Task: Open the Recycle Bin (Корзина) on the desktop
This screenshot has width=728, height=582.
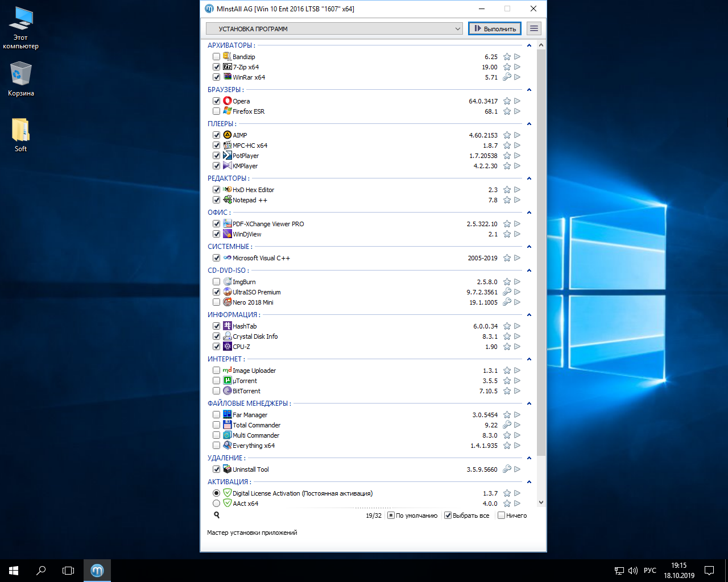Action: coord(20,79)
